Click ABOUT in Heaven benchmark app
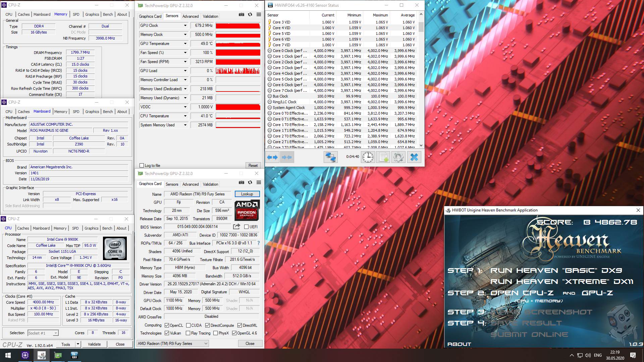Screen dimensions: 644x362 pos(459,344)
